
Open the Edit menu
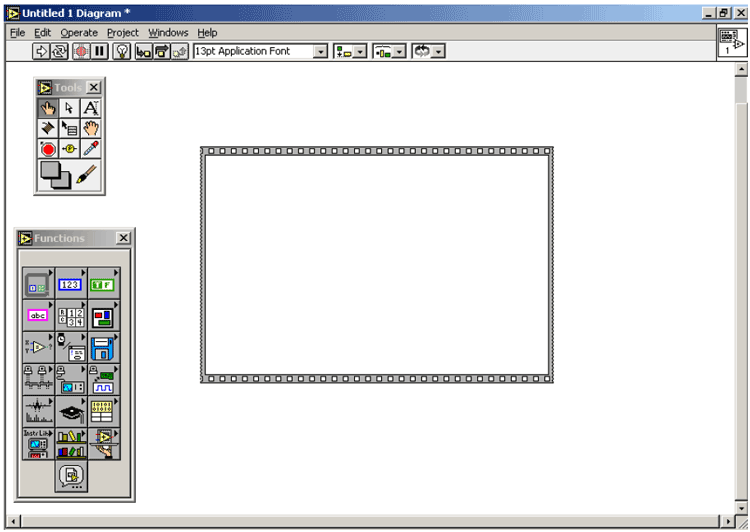pyautogui.click(x=42, y=33)
